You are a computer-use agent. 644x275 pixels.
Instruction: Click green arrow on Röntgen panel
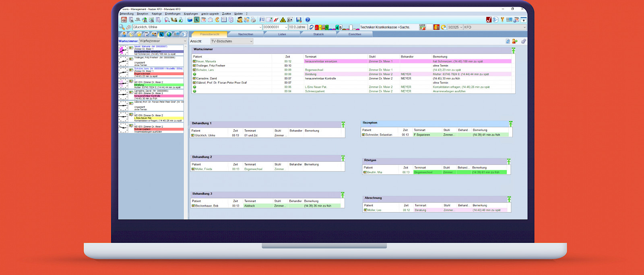click(x=508, y=162)
